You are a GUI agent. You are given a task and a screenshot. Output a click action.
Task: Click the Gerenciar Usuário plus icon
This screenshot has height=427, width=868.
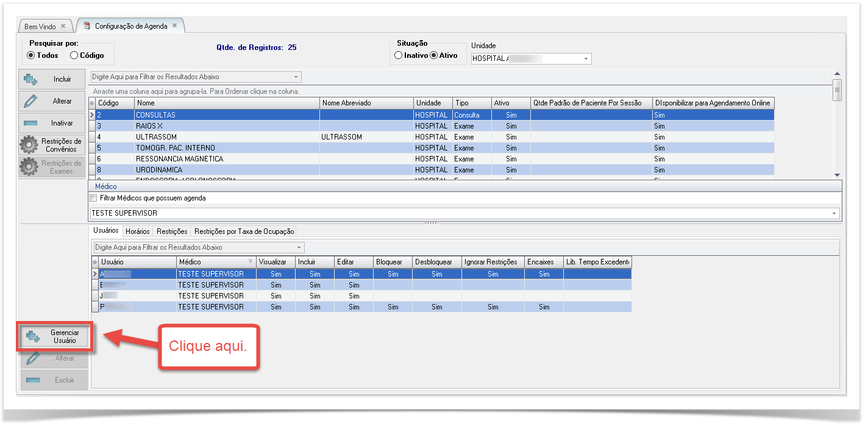(x=32, y=337)
